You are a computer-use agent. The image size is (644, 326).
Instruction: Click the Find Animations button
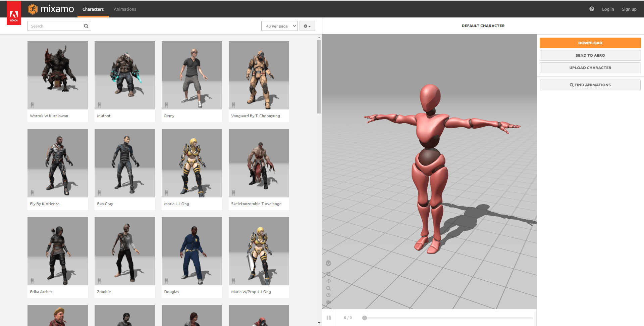click(x=590, y=85)
